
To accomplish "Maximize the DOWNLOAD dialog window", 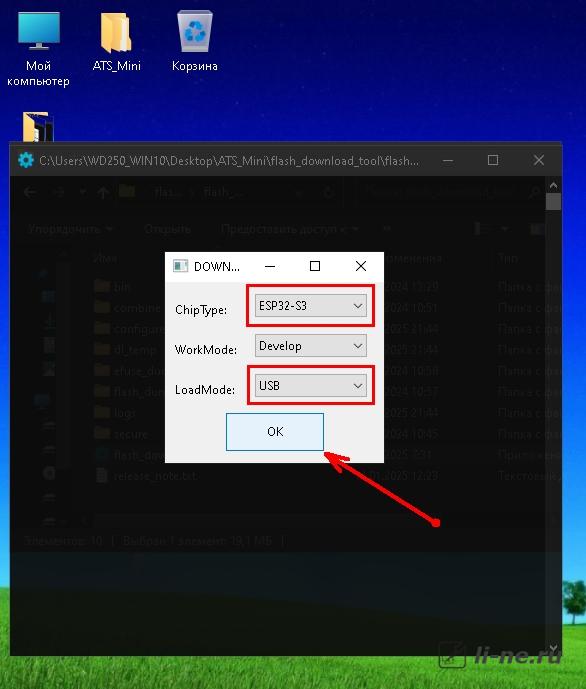I will tap(315, 266).
